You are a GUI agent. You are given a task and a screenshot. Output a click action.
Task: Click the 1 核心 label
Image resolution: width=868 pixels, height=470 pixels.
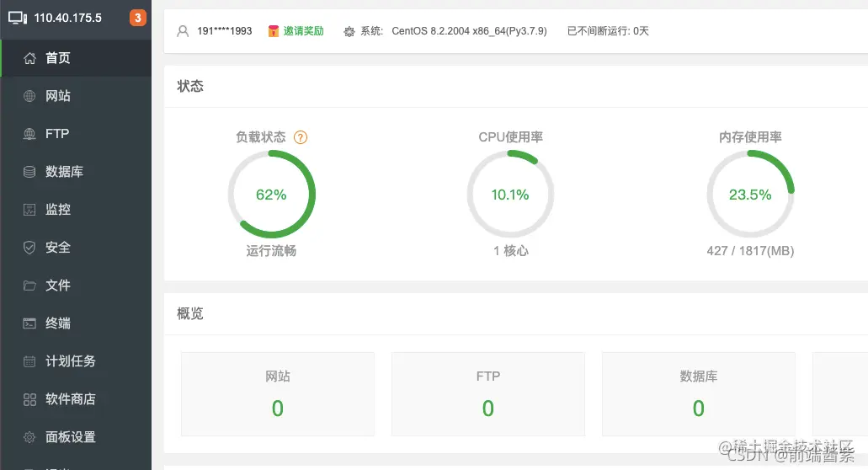tap(511, 251)
